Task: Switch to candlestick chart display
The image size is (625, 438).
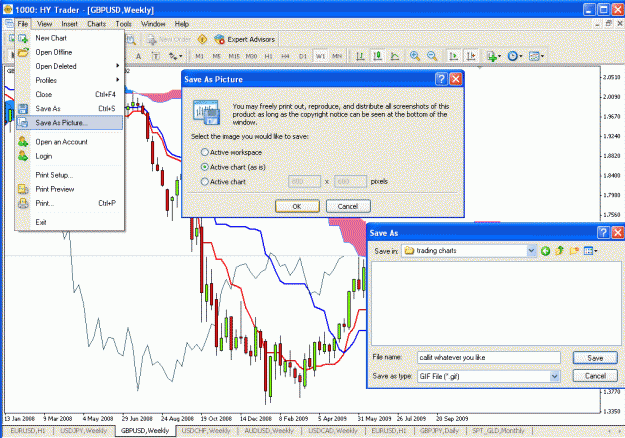Action: click(x=377, y=56)
